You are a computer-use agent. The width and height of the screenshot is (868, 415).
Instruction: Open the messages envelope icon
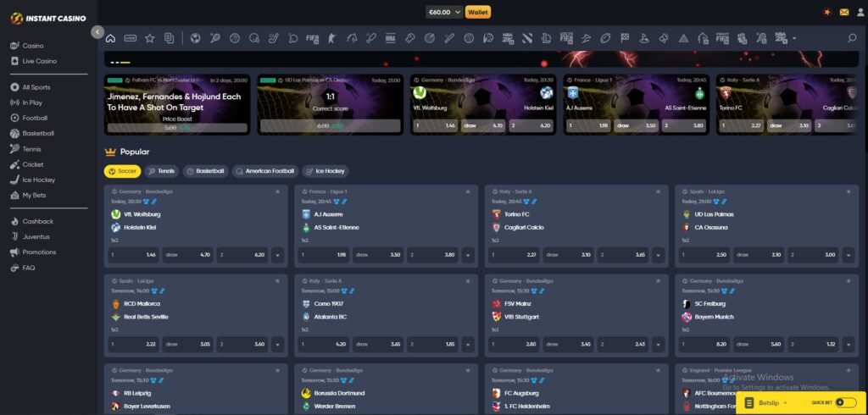click(x=843, y=12)
